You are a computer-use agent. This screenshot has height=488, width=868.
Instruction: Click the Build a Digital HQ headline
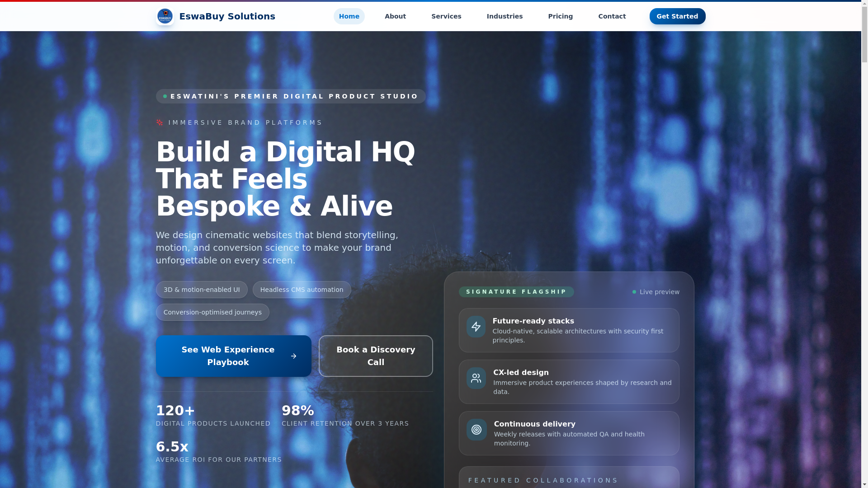click(x=286, y=179)
